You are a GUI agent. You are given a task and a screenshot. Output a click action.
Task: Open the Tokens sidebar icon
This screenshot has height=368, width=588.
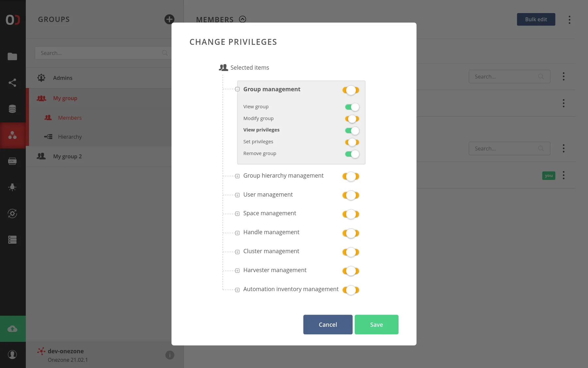[x=12, y=161]
